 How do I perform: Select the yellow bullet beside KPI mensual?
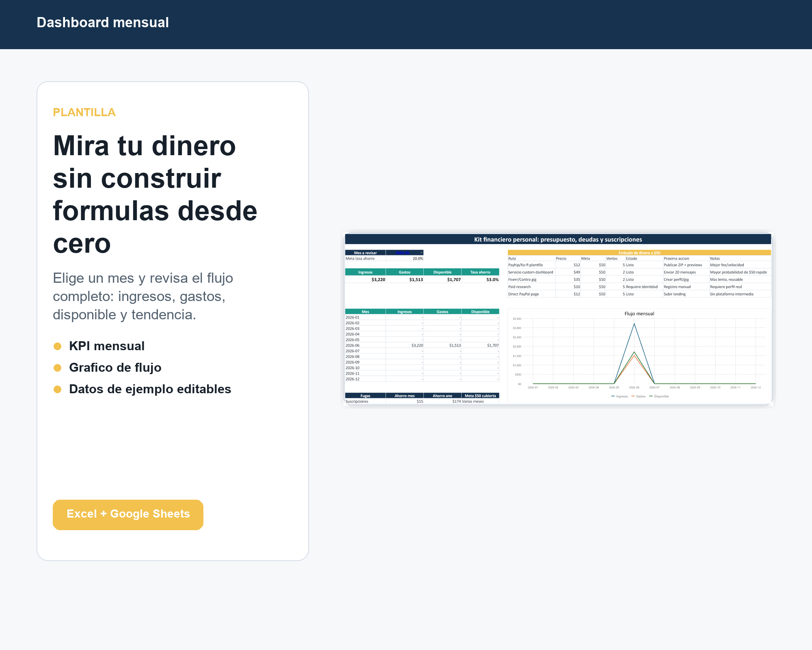pyautogui.click(x=57, y=346)
